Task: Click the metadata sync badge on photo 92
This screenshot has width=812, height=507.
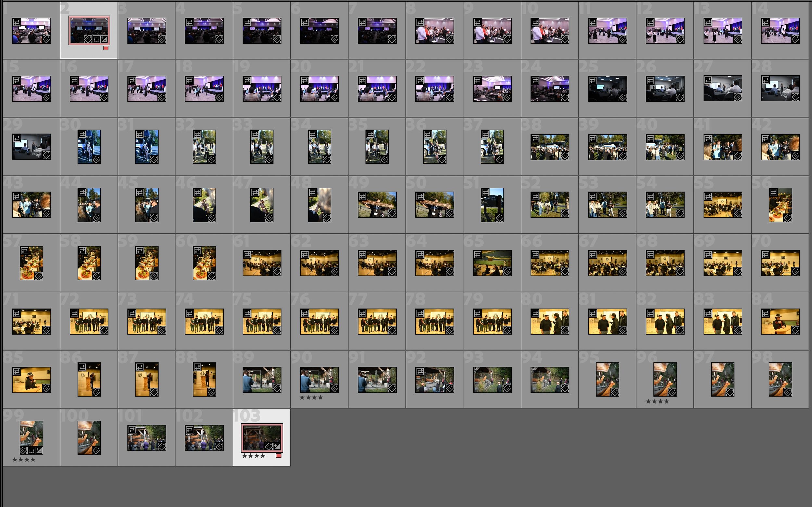Action: pyautogui.click(x=420, y=371)
